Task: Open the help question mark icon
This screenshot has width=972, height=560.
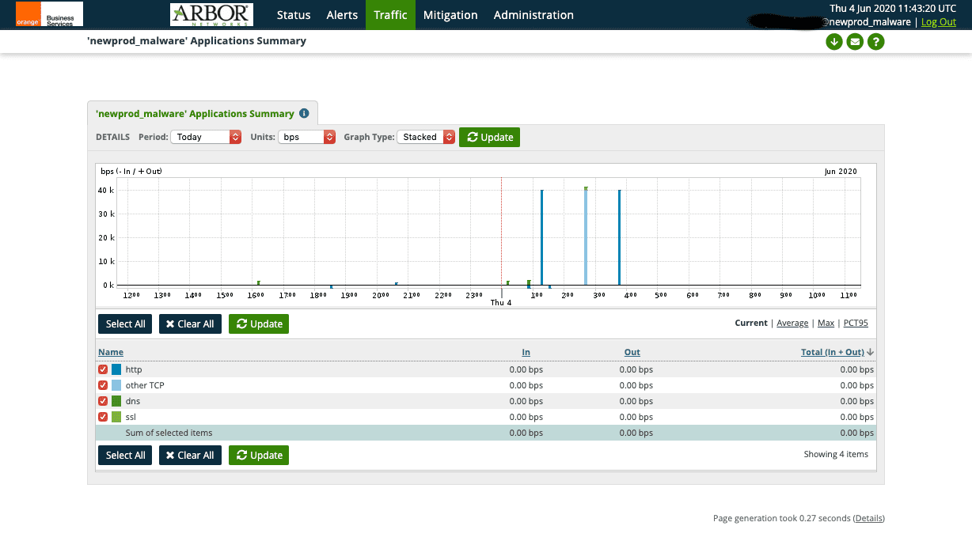Action: pyautogui.click(x=875, y=42)
